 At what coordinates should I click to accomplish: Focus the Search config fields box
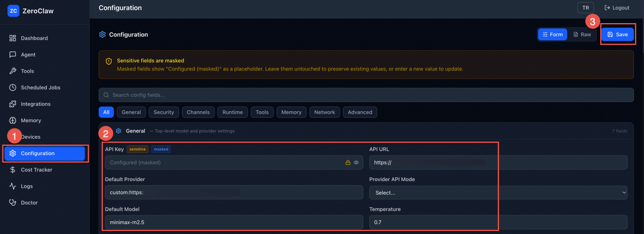366,95
